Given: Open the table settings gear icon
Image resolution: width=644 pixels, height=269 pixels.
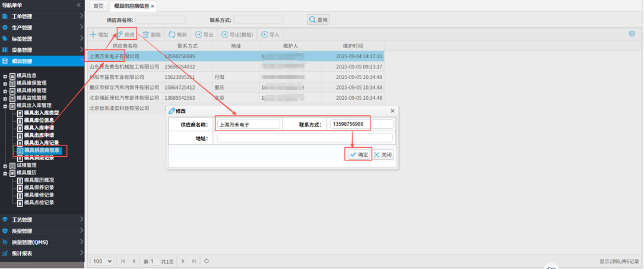Looking at the screenshot, I should point(632,34).
